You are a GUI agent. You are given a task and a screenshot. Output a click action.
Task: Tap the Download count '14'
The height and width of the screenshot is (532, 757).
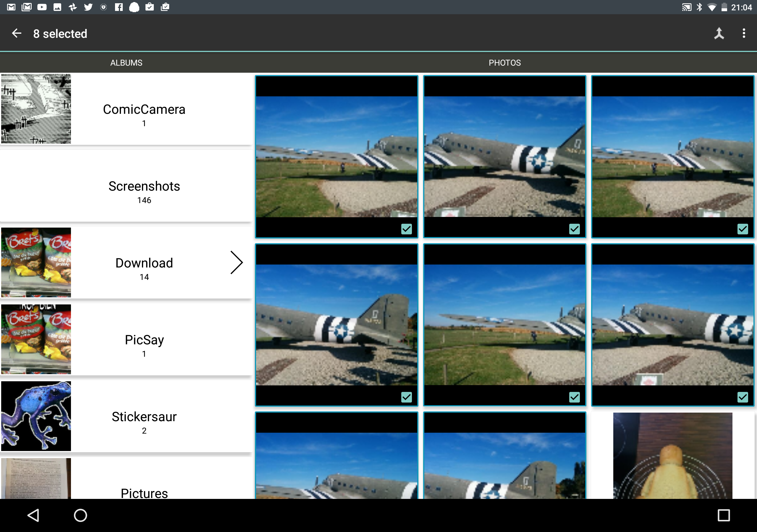coord(144,277)
